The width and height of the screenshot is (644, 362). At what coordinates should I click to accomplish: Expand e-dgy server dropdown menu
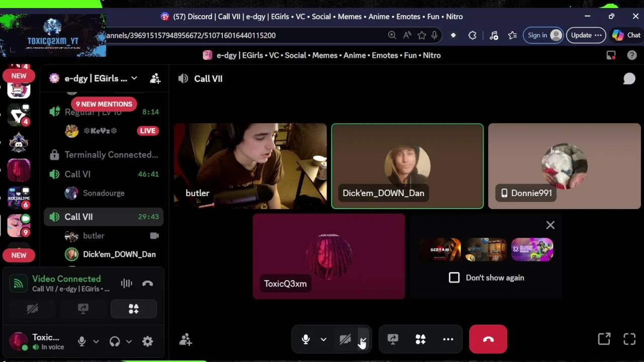tap(134, 78)
